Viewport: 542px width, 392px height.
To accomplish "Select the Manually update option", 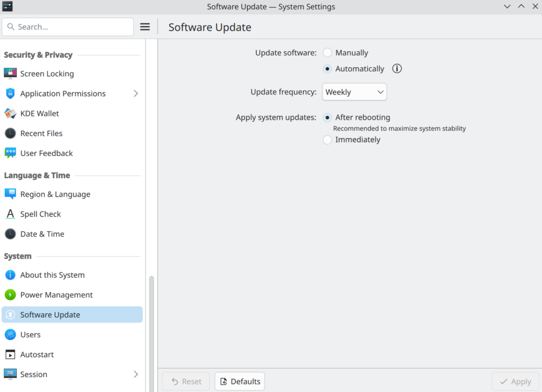I will [x=345, y=52].
